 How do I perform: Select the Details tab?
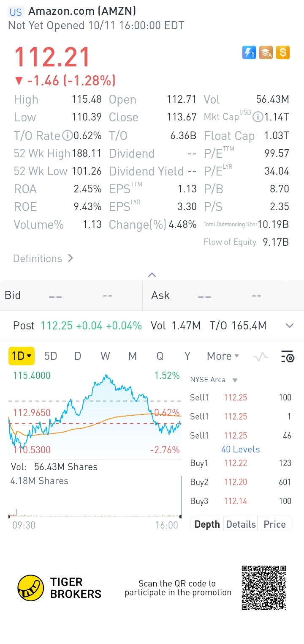(x=241, y=524)
